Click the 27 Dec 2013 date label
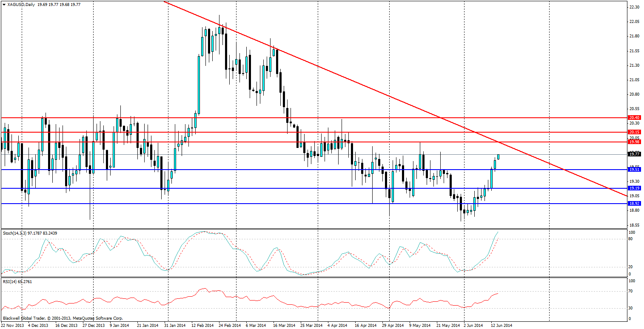Viewport: 644px width, 329px height. point(94,326)
